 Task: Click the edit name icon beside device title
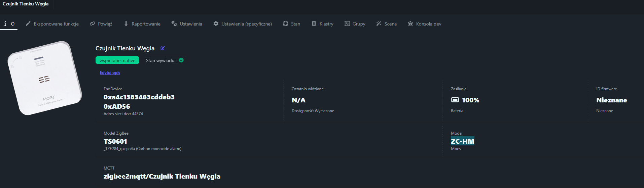pos(163,48)
